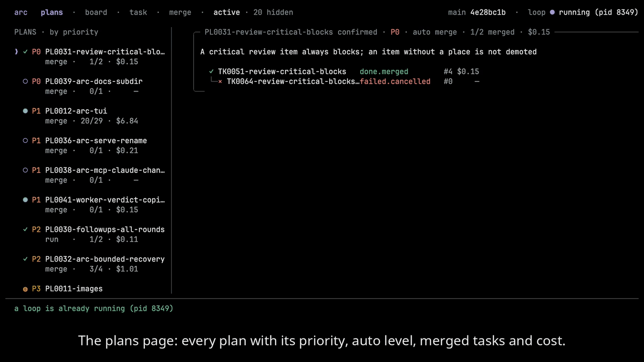Screen dimensions: 644x362
Task: Select plan PL0032-arc-bounded-recovery
Action: click(105, 259)
